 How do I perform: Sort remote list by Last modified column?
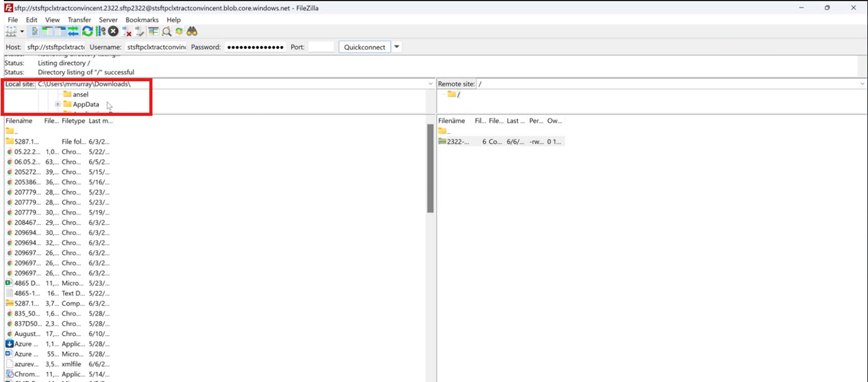[515, 121]
